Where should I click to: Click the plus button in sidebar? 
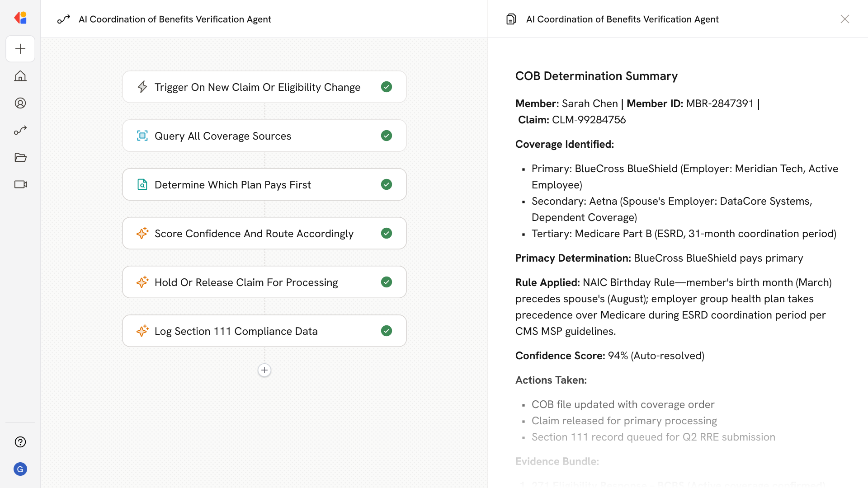pos(20,49)
